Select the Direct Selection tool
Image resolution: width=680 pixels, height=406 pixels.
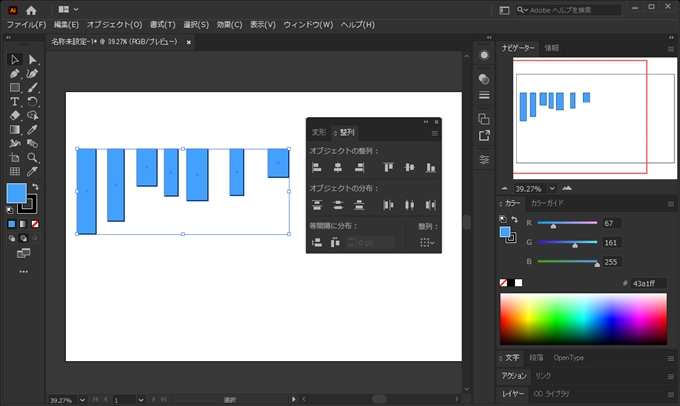[32, 59]
